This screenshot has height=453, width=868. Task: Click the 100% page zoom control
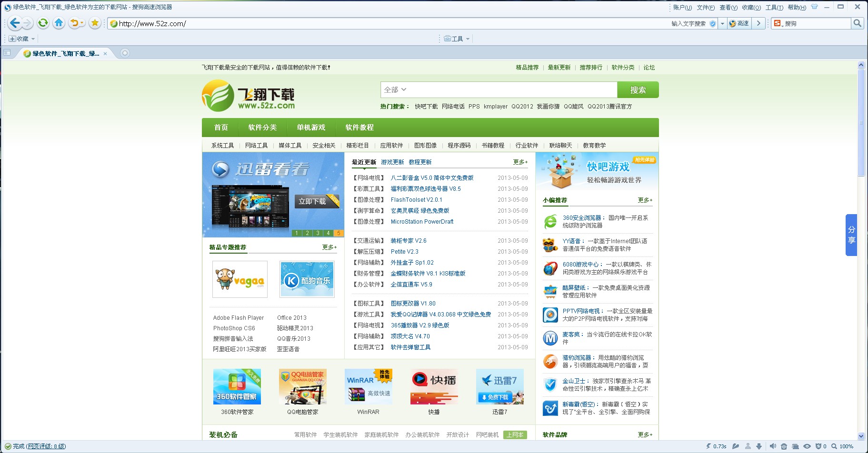pyautogui.click(x=843, y=446)
